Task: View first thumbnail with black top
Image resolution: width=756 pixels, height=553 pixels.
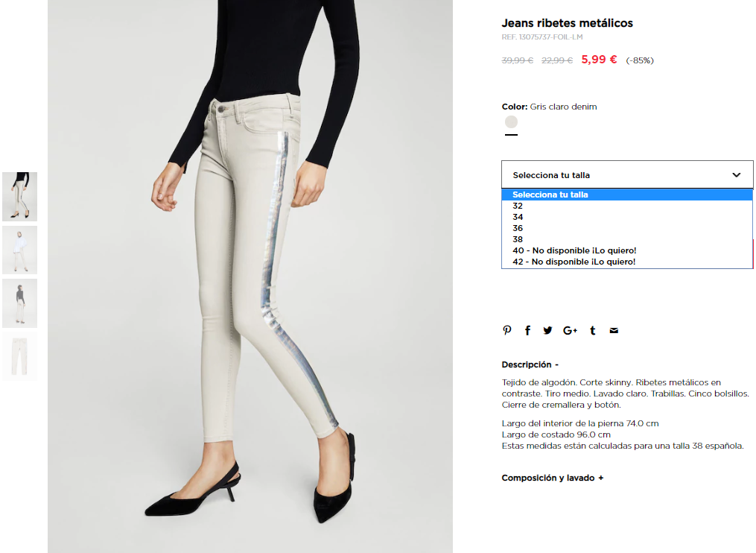Action: (x=20, y=197)
